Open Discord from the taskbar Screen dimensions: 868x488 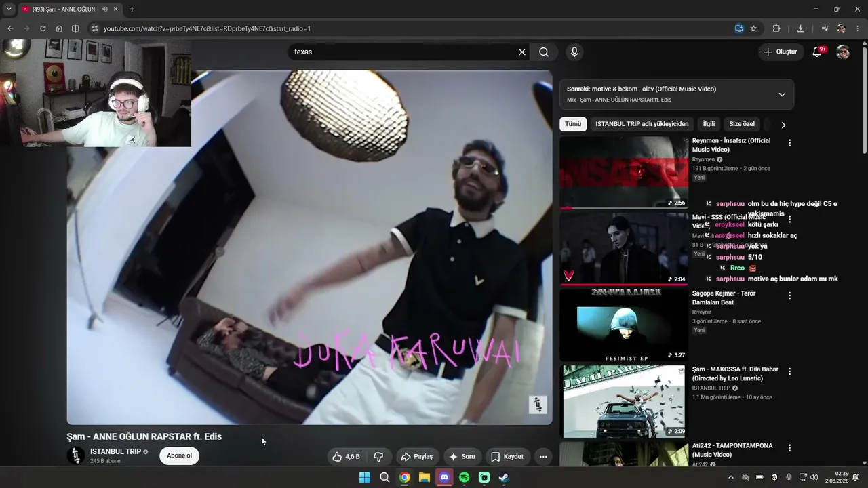click(444, 477)
